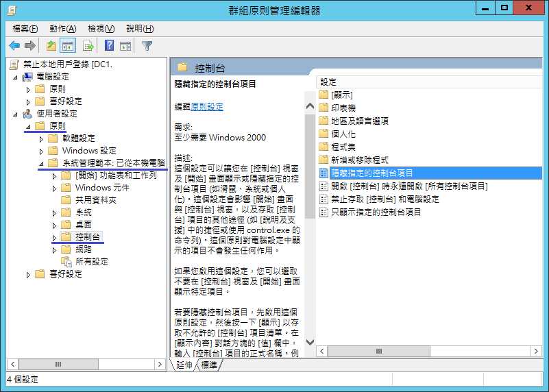549x392 pixels.
Task: Collapse the 系統管理範本 tree node
Action: pos(41,164)
